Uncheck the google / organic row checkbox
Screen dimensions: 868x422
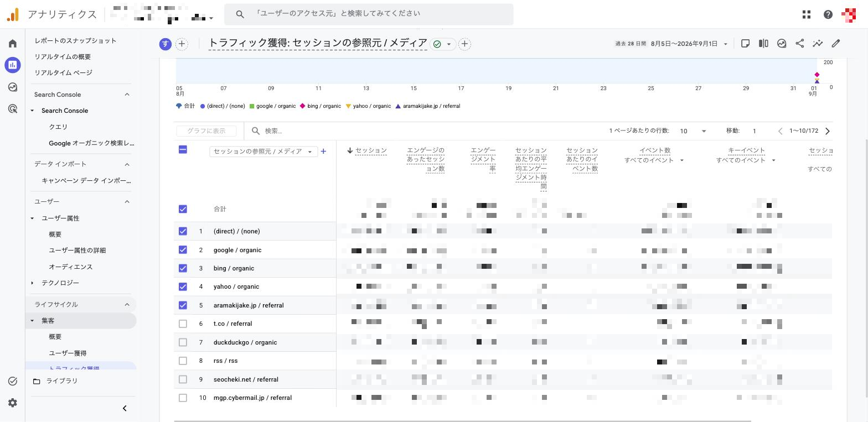coord(183,250)
